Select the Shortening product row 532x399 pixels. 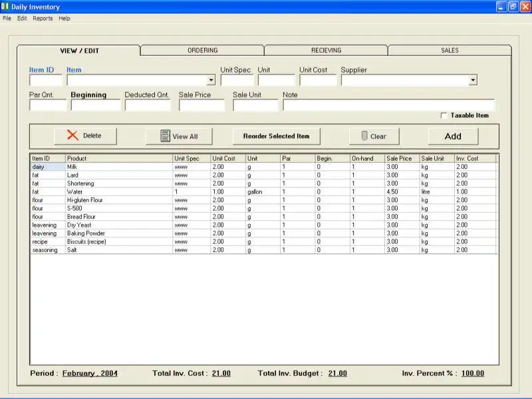(263, 184)
